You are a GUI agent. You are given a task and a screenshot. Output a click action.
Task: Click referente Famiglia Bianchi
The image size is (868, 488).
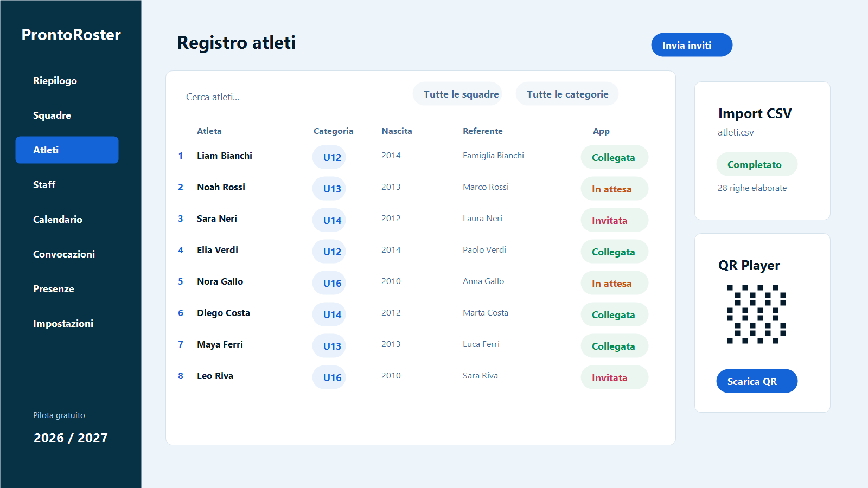(493, 156)
